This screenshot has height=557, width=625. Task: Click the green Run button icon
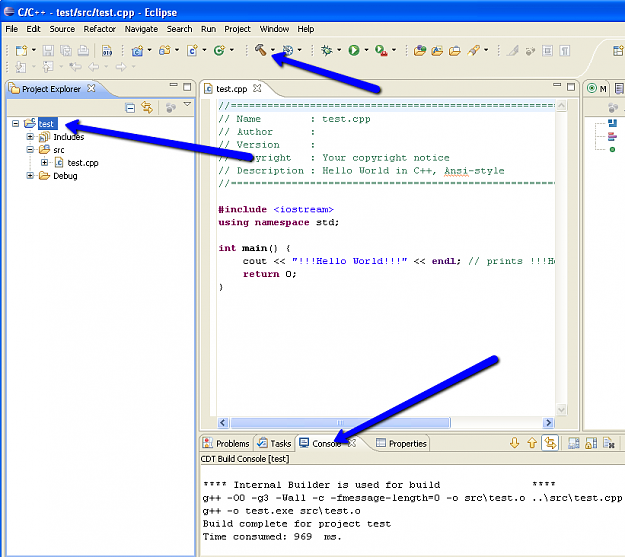(354, 51)
